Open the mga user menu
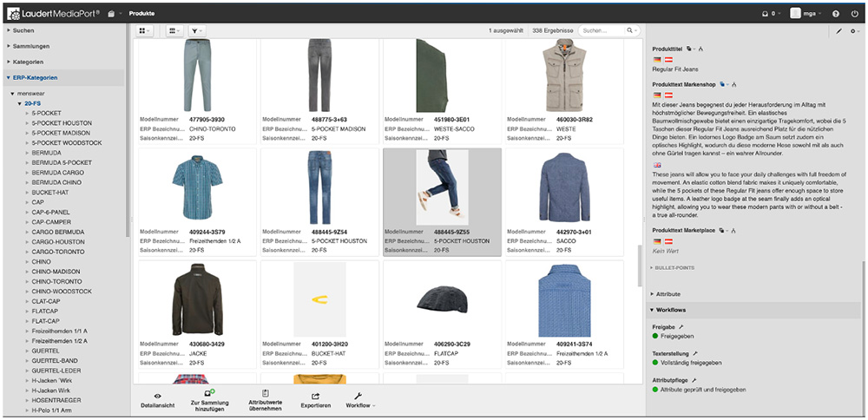868x420 pixels. [x=806, y=13]
